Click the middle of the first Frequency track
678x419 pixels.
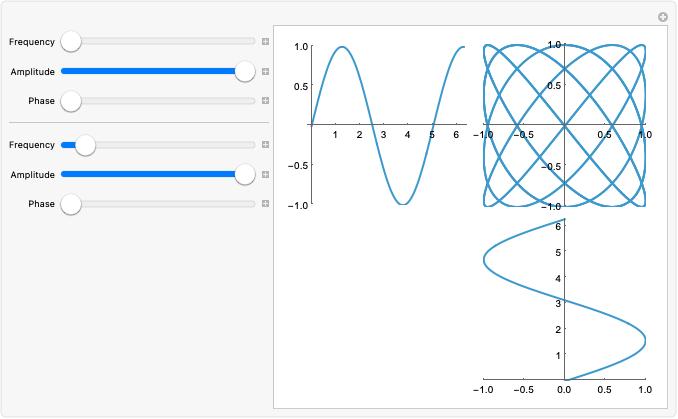(x=158, y=41)
